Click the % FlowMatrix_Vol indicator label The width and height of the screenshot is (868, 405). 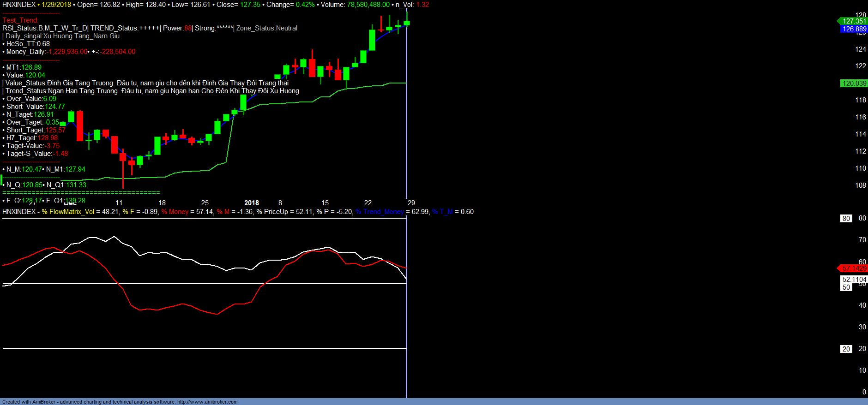68,212
